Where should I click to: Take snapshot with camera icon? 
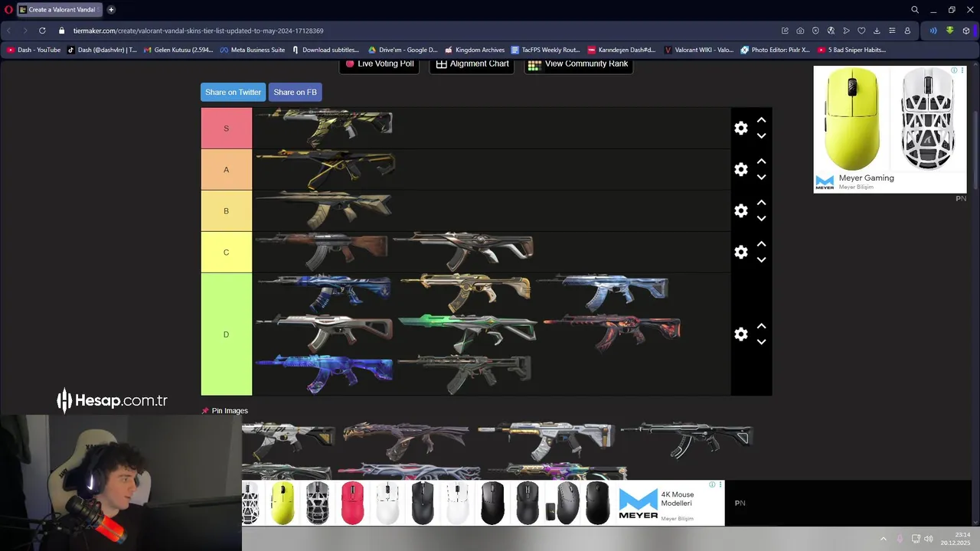click(800, 31)
